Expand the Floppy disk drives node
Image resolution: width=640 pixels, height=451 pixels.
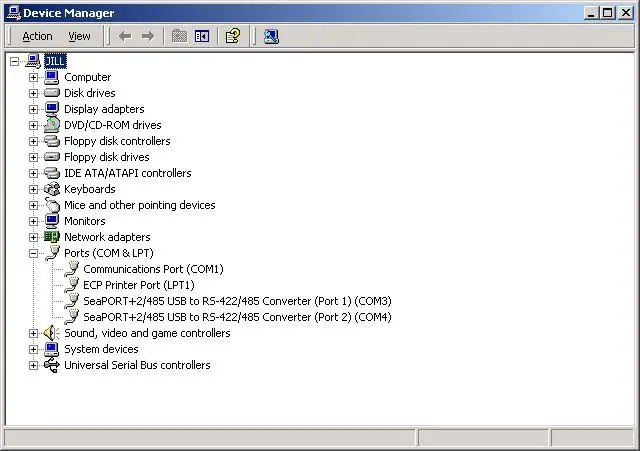33,158
